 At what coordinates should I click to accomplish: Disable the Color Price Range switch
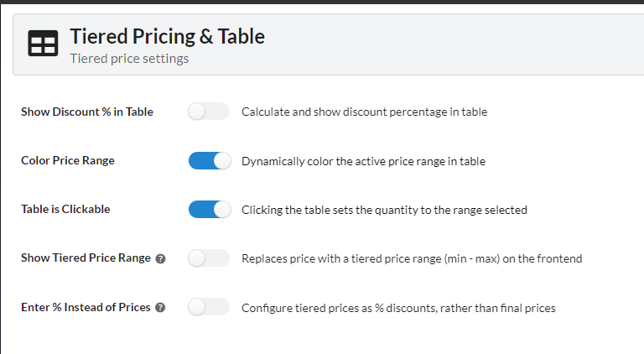pos(210,160)
